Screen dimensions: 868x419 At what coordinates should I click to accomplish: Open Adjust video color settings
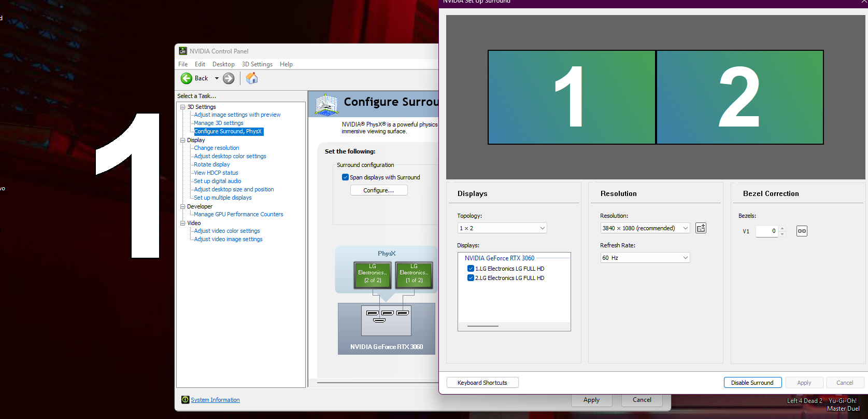pos(227,231)
